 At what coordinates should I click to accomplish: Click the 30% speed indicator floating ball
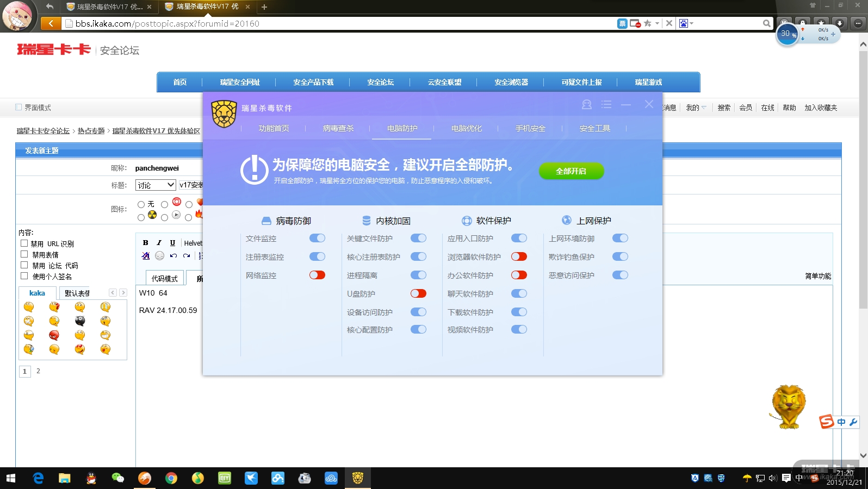click(x=786, y=35)
